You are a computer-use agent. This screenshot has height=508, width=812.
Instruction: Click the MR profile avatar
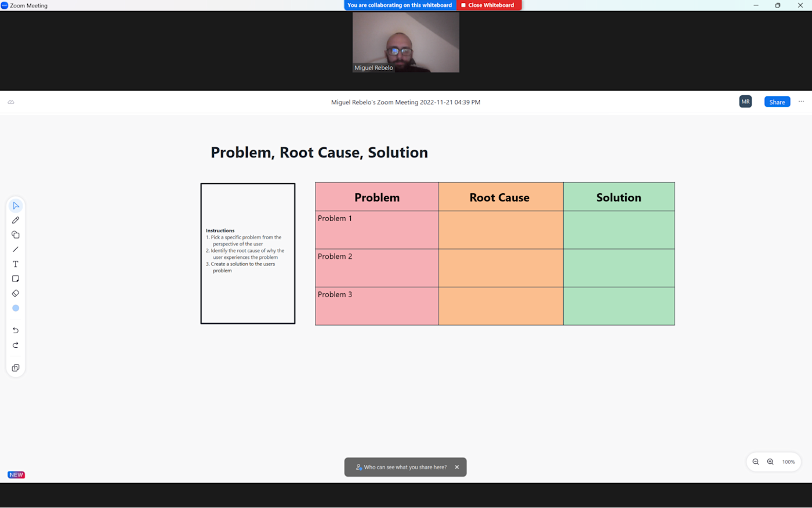(745, 102)
